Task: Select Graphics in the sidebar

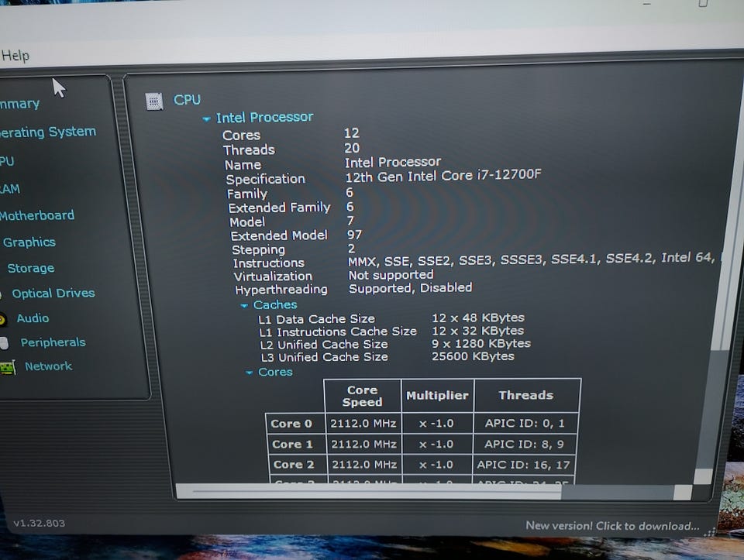Action: click(29, 242)
